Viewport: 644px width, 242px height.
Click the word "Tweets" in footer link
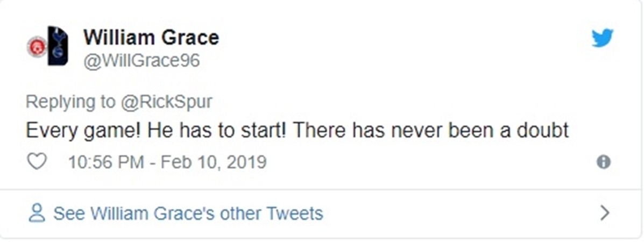click(297, 213)
